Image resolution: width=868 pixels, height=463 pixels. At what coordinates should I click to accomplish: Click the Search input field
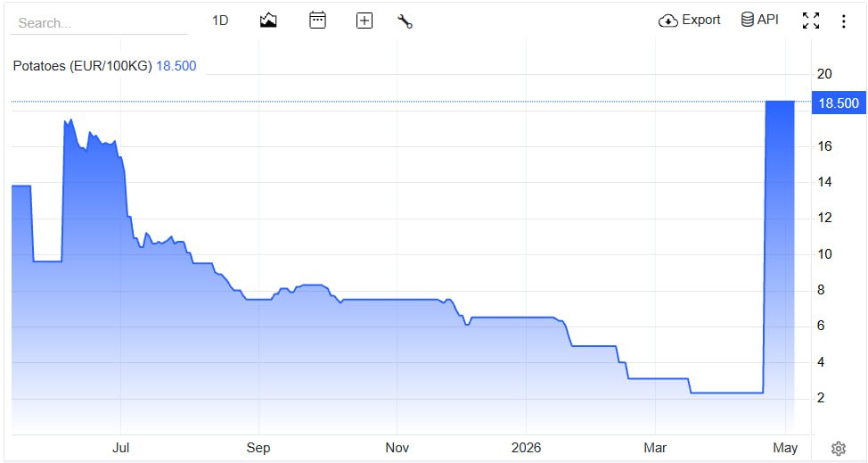coord(99,22)
